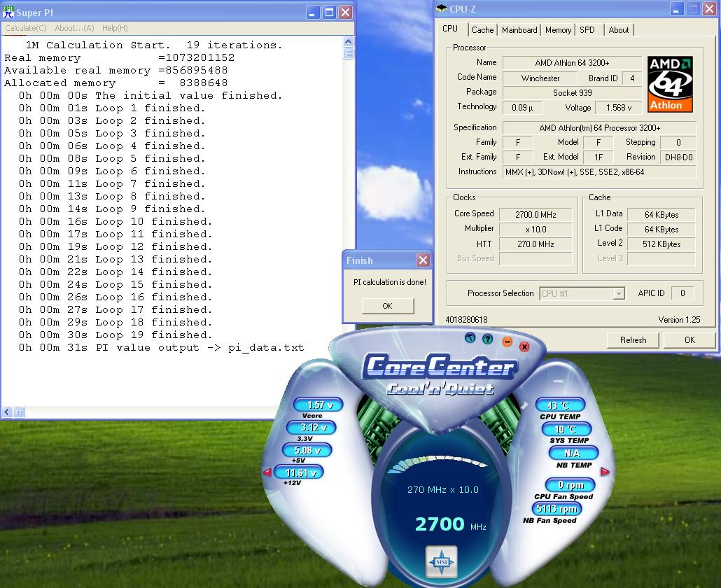Viewport: 721px width, 588px height.
Task: Click the NB TEMP N/A reading
Action: 573,454
